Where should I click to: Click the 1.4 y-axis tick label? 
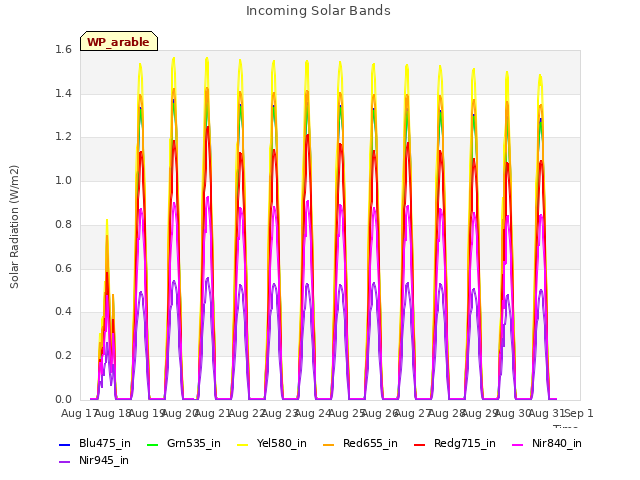[x=63, y=94]
